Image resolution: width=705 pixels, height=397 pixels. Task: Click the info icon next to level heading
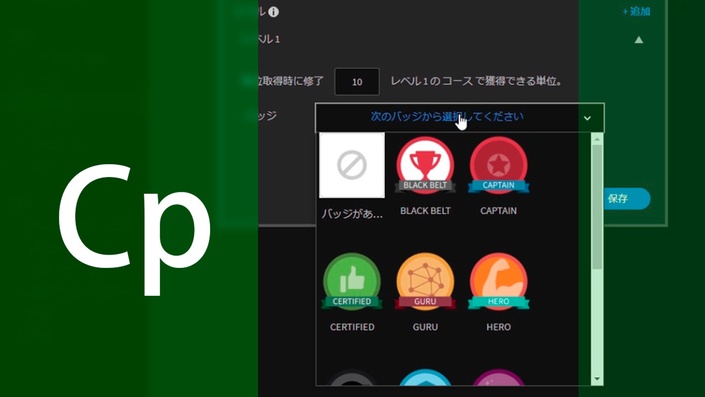coord(273,12)
